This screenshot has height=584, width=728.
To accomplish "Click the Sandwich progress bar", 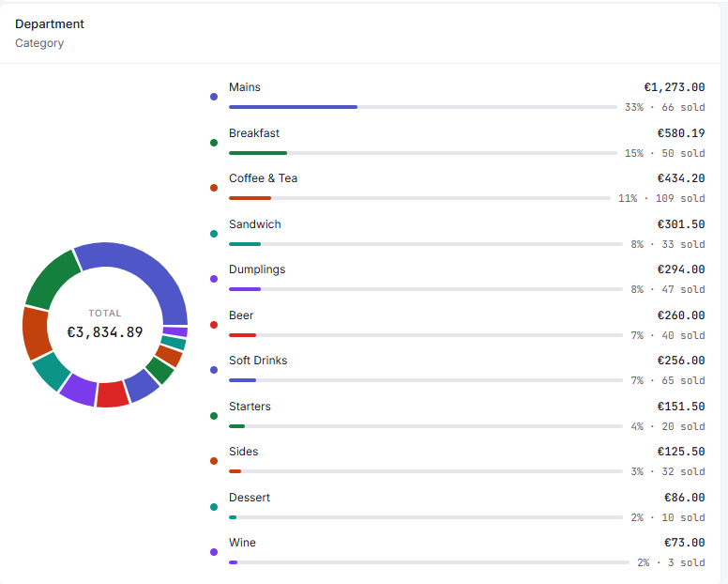I will pos(426,244).
